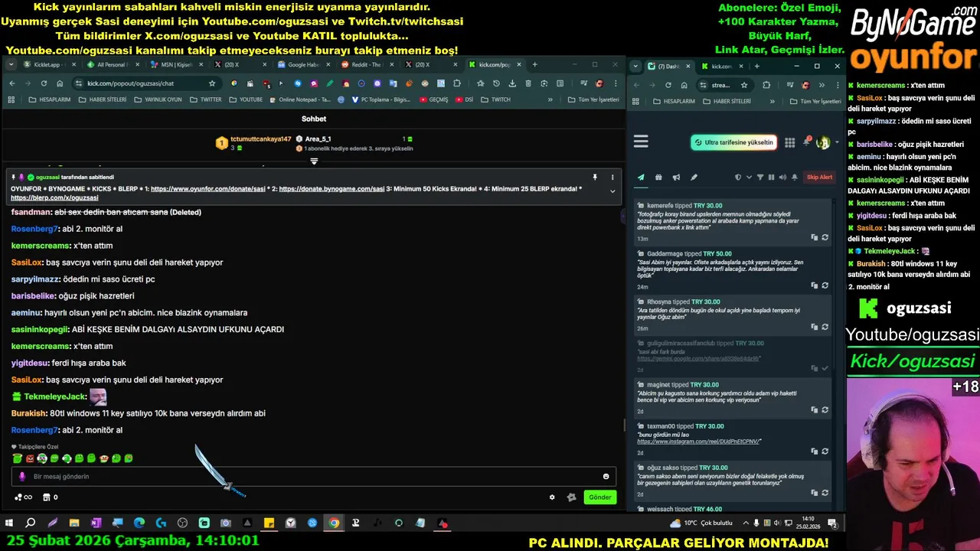Unpin the pinned oguzsasi message

coord(594,177)
